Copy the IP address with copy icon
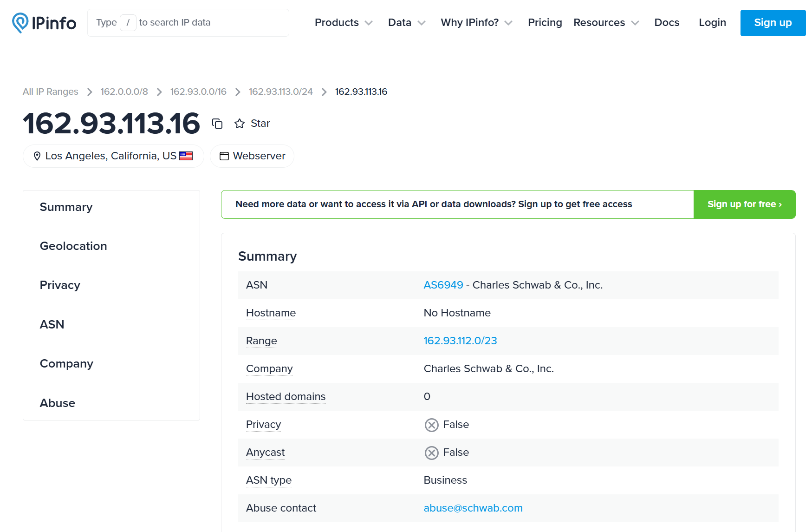The image size is (812, 532). [217, 124]
